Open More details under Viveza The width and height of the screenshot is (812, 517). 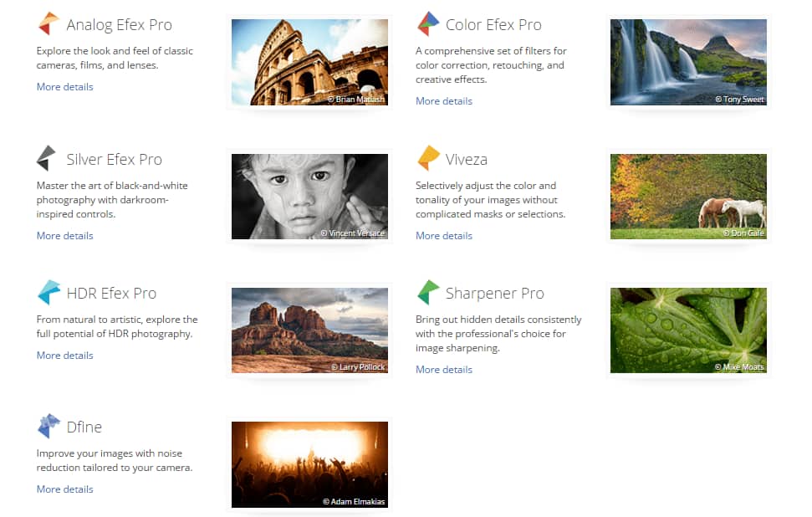pos(444,236)
